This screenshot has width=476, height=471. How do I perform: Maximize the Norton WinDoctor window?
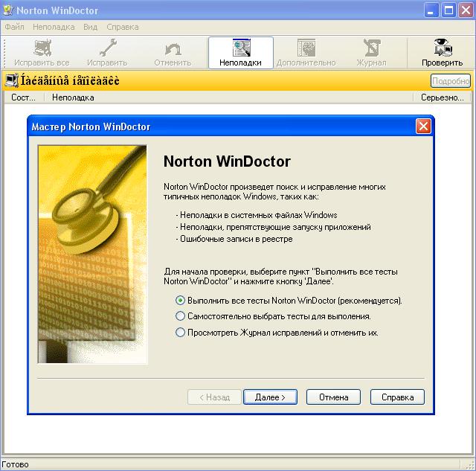pos(448,10)
